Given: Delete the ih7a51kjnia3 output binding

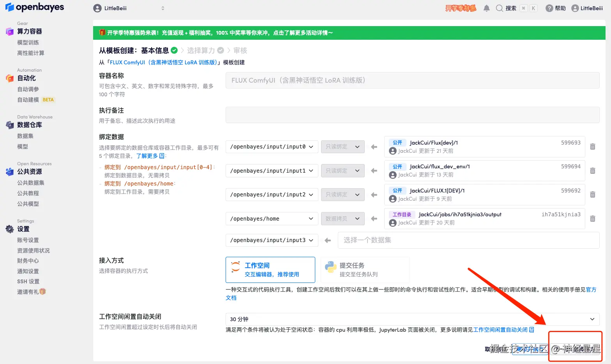Looking at the screenshot, I should tap(593, 219).
